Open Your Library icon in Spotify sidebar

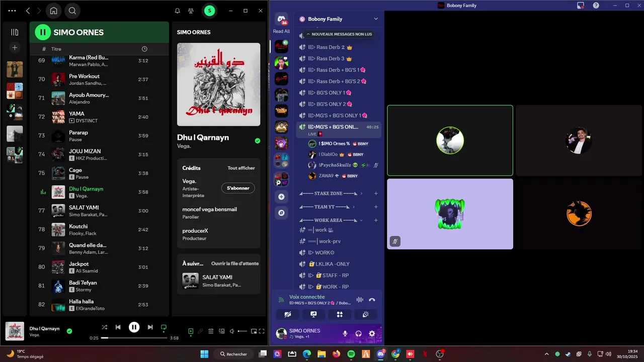pos(15,32)
